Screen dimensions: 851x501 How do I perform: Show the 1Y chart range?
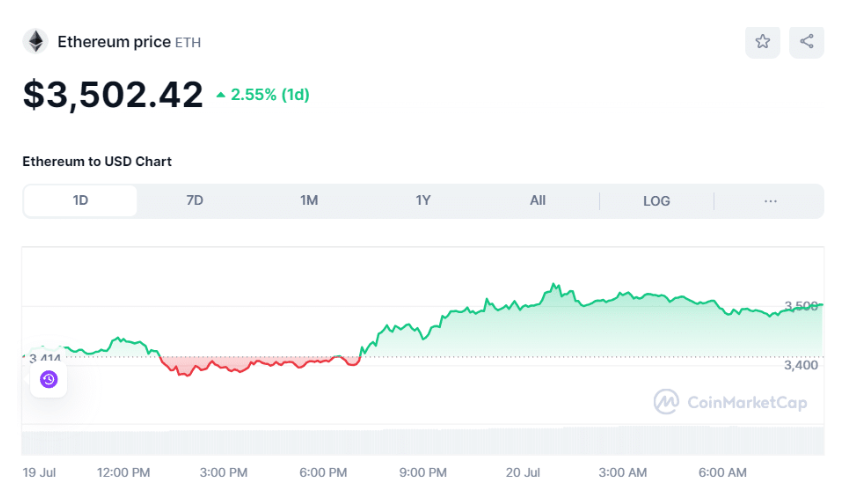pyautogui.click(x=423, y=200)
